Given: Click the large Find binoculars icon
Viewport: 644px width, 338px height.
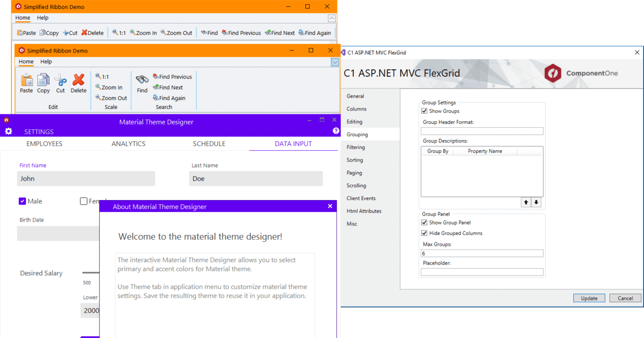Looking at the screenshot, I should point(142,80).
